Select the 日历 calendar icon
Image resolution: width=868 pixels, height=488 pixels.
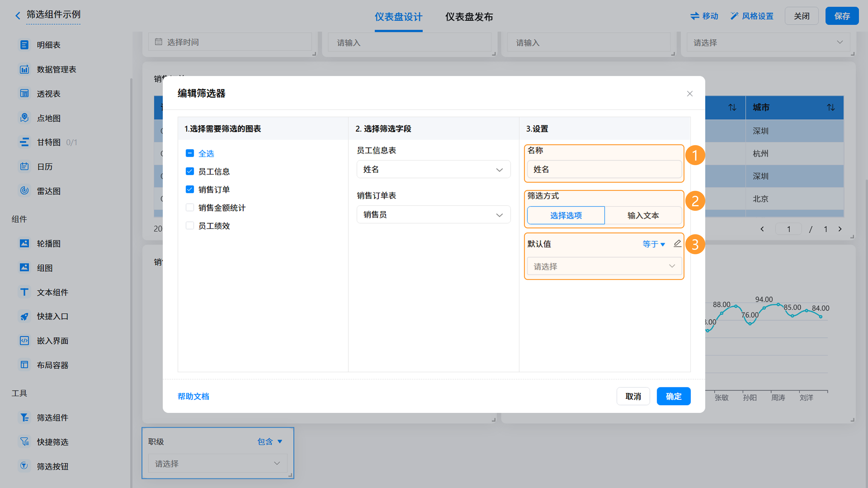click(24, 166)
